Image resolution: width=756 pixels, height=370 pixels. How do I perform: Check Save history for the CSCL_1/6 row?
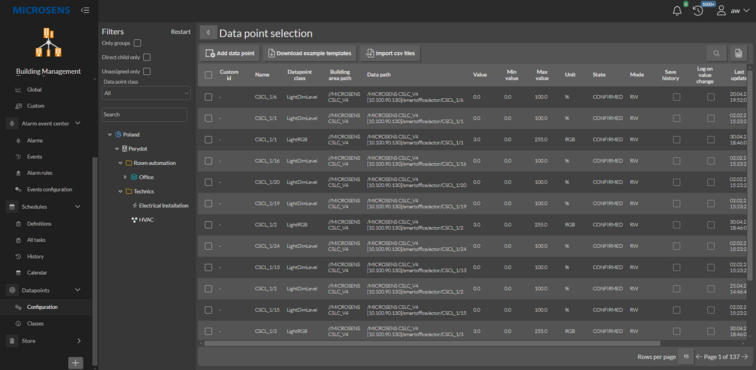tap(676, 97)
